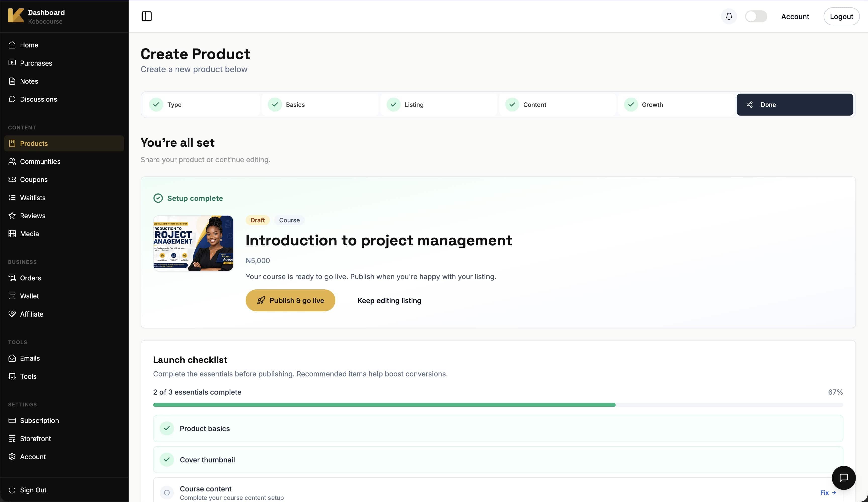
Task: Click the 67% progress value
Action: coord(835,392)
